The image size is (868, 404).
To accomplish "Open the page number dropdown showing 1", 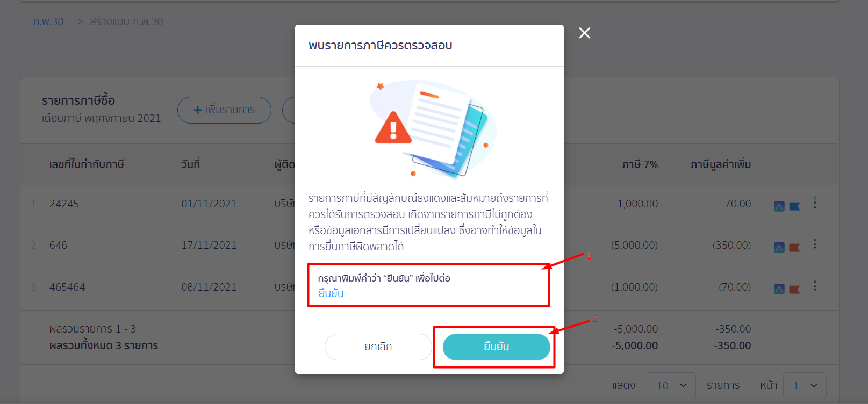I will click(805, 386).
